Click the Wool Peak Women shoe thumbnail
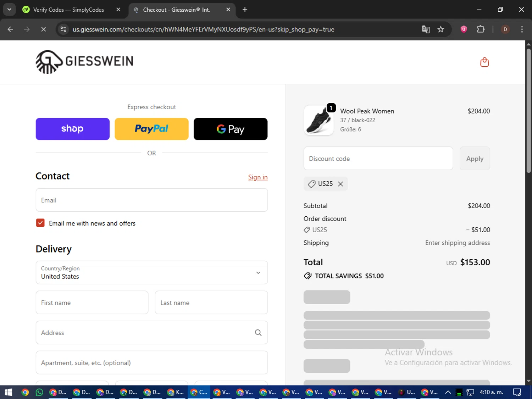 point(318,120)
